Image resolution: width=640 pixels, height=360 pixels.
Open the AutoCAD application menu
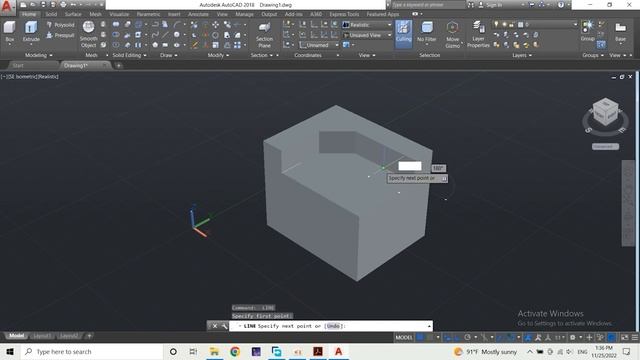coord(7,7)
